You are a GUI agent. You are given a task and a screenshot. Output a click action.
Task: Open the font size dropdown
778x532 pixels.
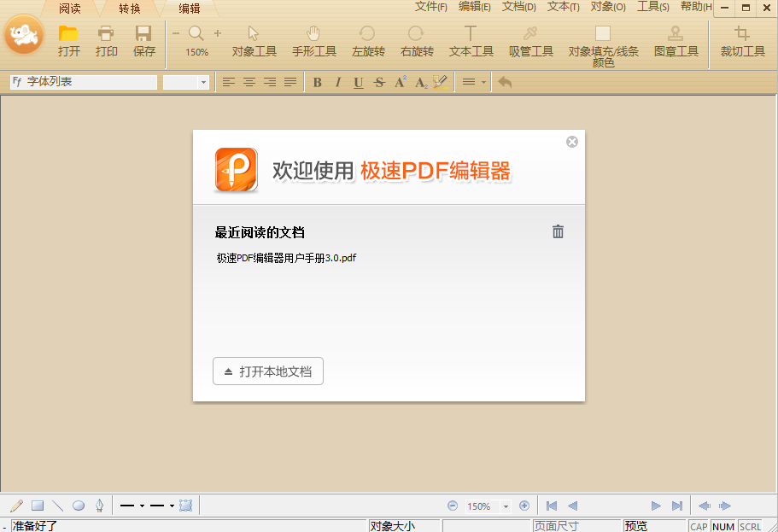pyautogui.click(x=202, y=82)
